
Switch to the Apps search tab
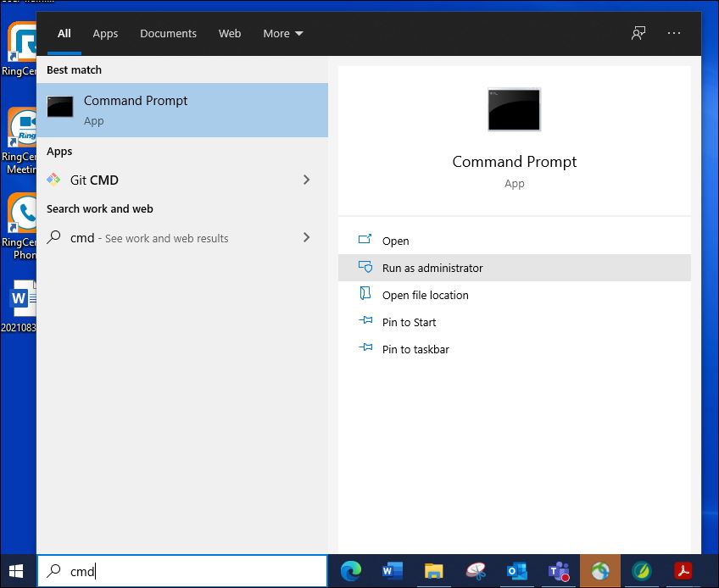coord(105,33)
